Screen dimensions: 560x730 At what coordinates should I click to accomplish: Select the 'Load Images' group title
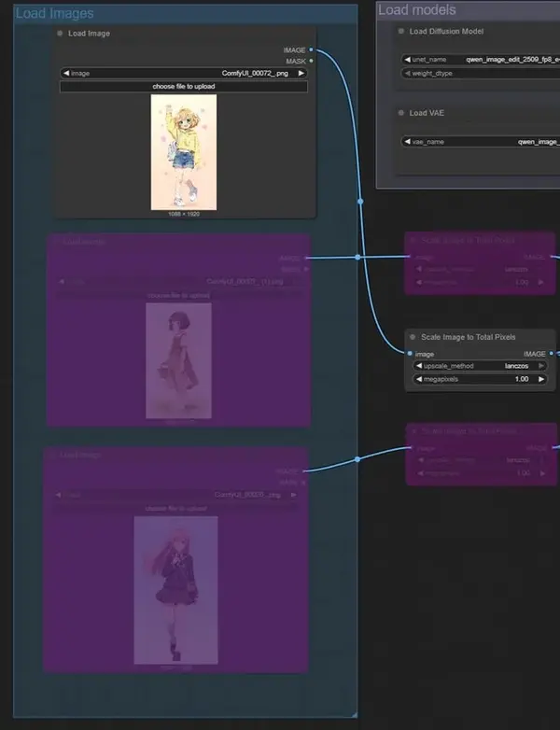54,13
